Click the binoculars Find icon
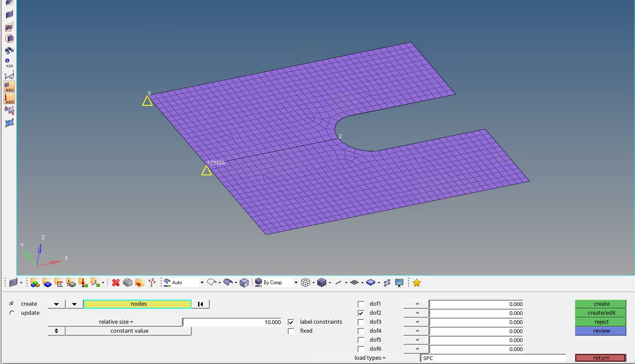 [x=9, y=50]
